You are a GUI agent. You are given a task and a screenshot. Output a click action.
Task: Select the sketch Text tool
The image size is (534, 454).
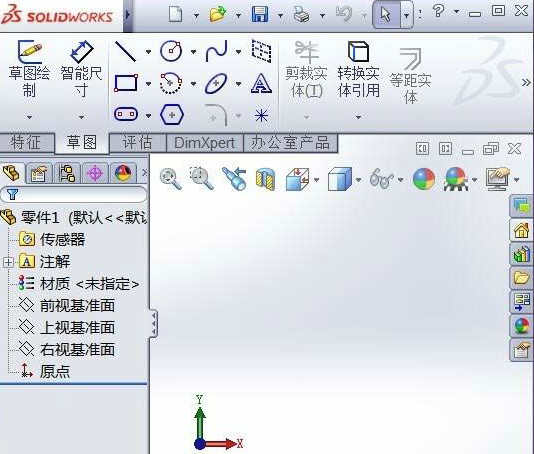[x=261, y=83]
